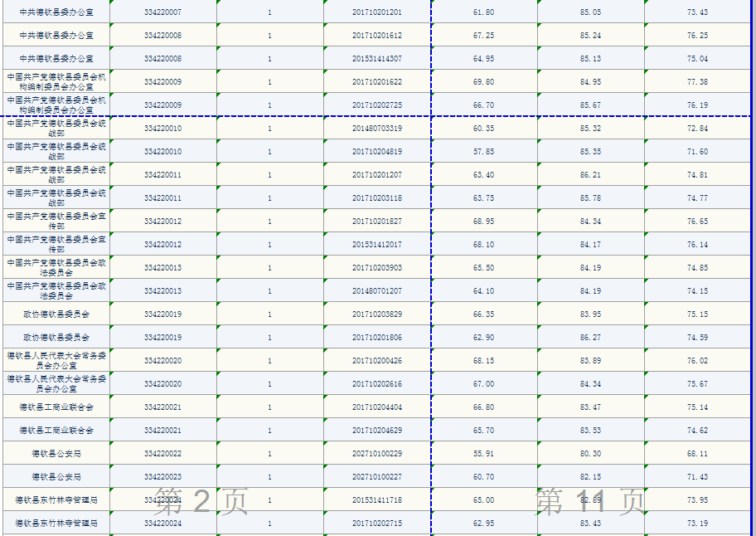
Task: Click the cell showing 201480701207
Action: (377, 291)
